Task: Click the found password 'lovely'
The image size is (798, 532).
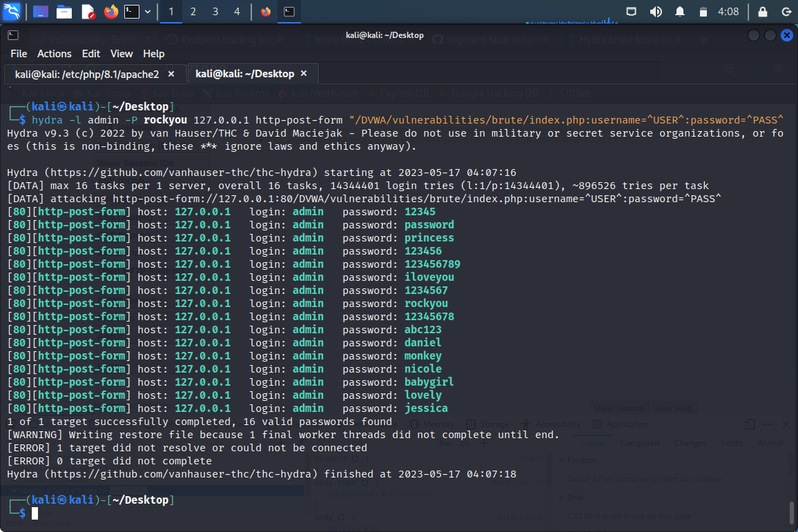Action: (423, 395)
